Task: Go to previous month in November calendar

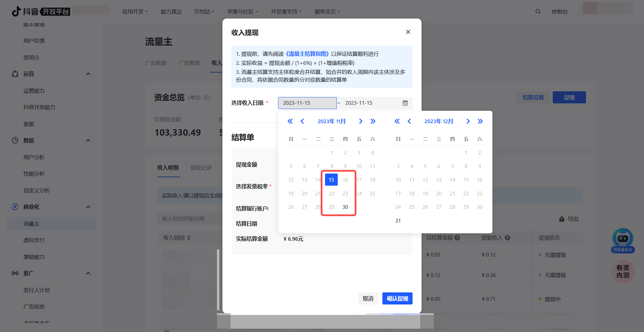Action: [x=302, y=121]
